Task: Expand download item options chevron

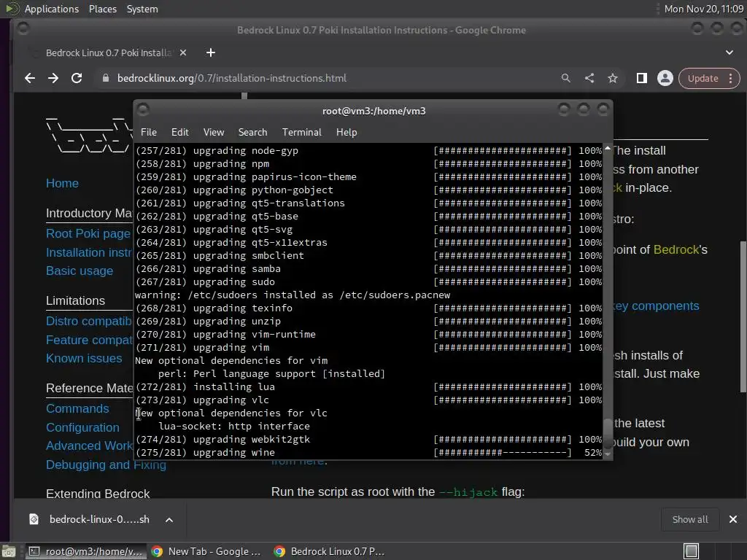Action: click(x=169, y=519)
